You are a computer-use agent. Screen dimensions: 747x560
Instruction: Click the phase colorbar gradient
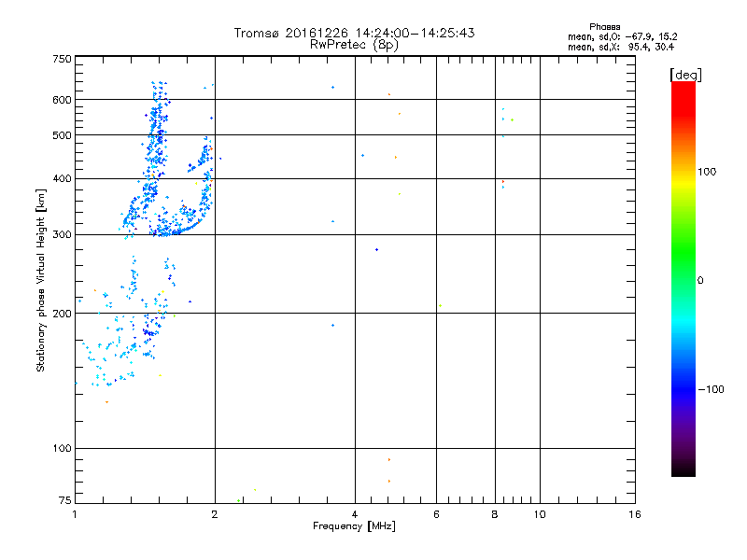[x=684, y=279]
